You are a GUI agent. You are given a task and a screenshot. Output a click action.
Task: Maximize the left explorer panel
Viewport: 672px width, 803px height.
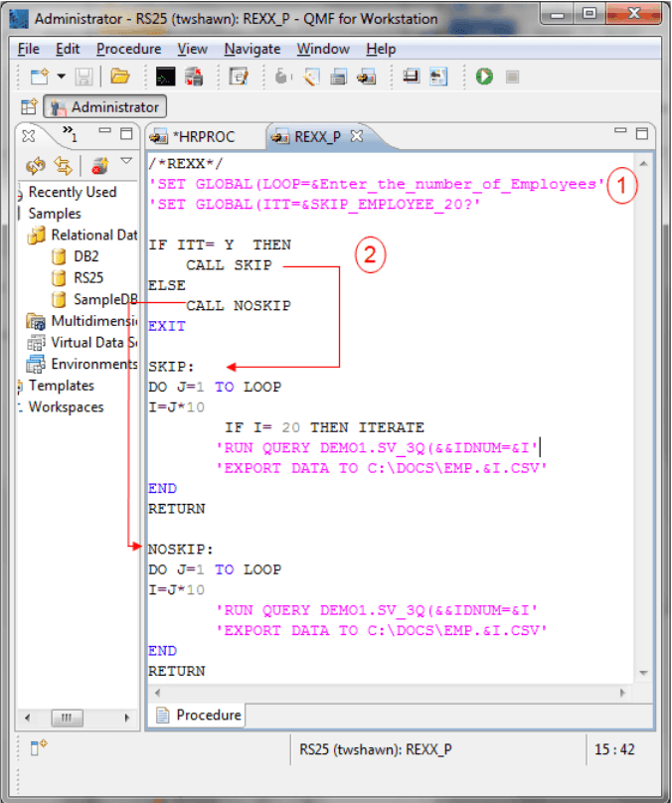[126, 134]
